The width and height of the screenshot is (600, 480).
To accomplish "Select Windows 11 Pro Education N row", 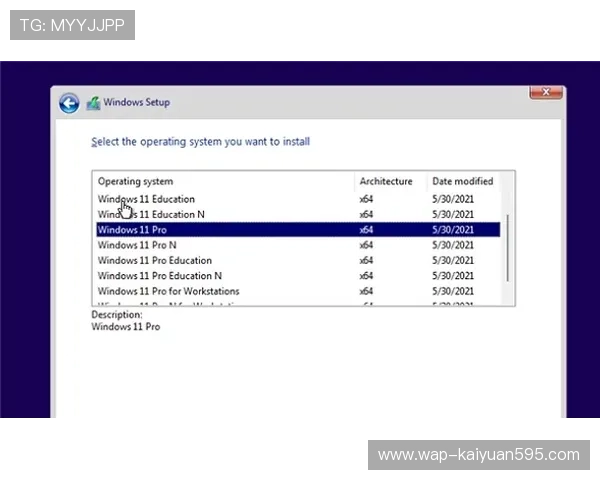I will [298, 276].
